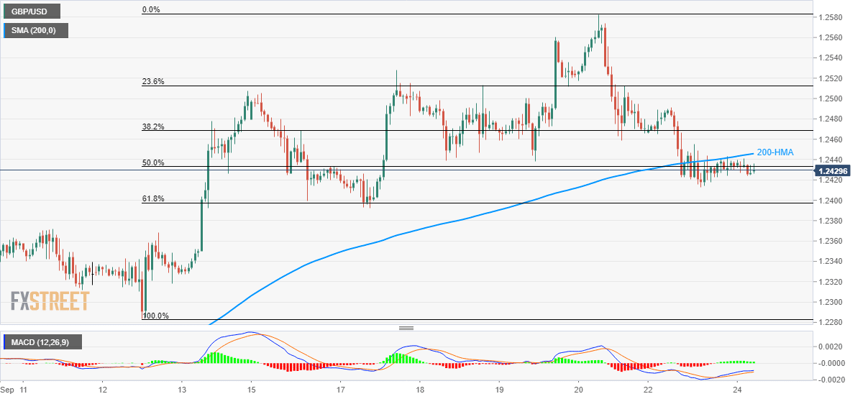
Task: Click the FXSTREET watermark logo
Action: (x=50, y=301)
